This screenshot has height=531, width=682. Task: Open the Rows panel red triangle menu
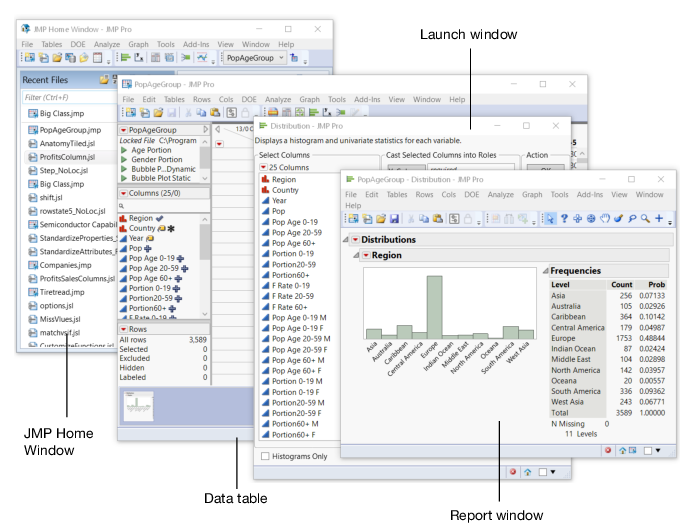click(124, 329)
